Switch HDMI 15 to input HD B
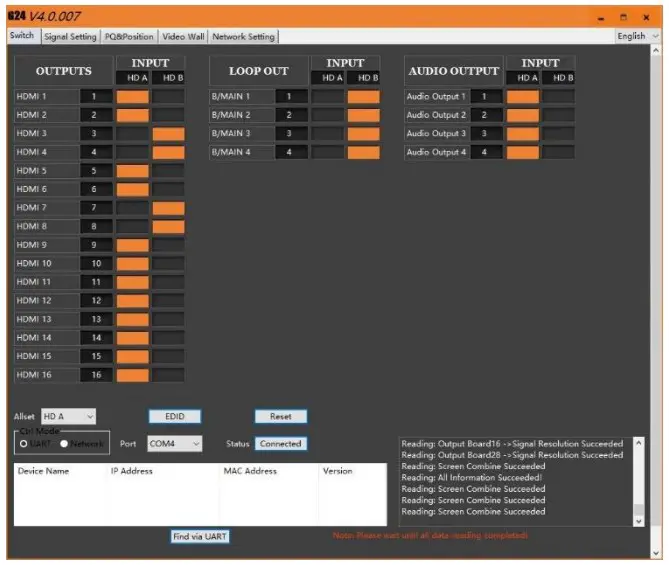The width and height of the screenshot is (669, 565). tap(169, 356)
